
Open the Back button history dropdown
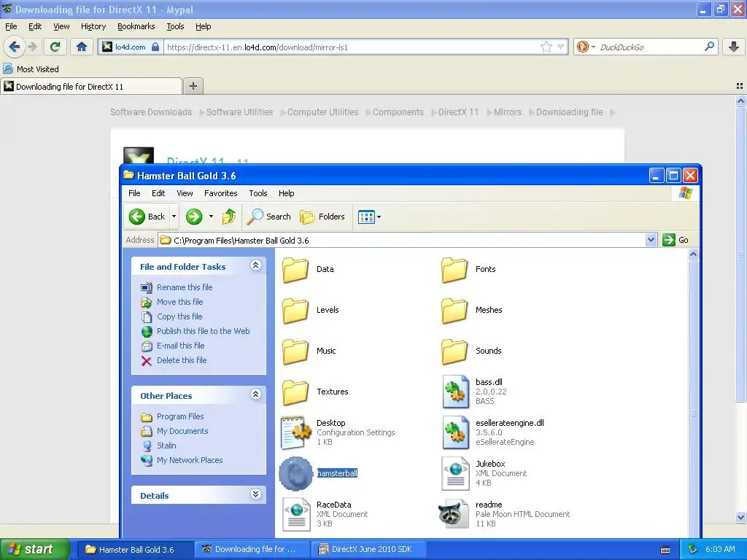point(174,217)
